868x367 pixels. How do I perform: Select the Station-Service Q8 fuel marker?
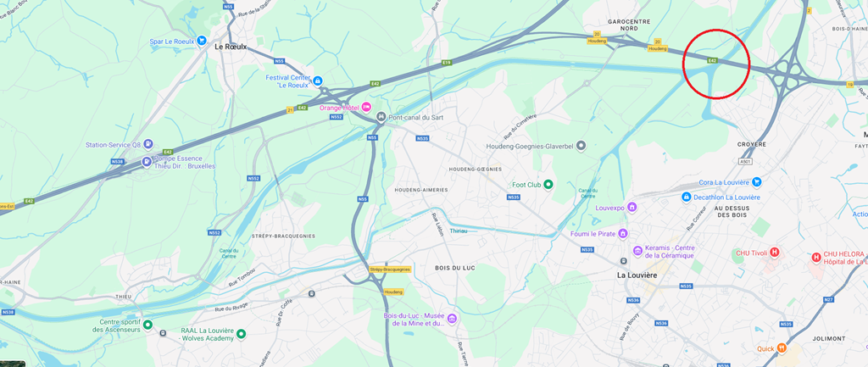tap(147, 144)
